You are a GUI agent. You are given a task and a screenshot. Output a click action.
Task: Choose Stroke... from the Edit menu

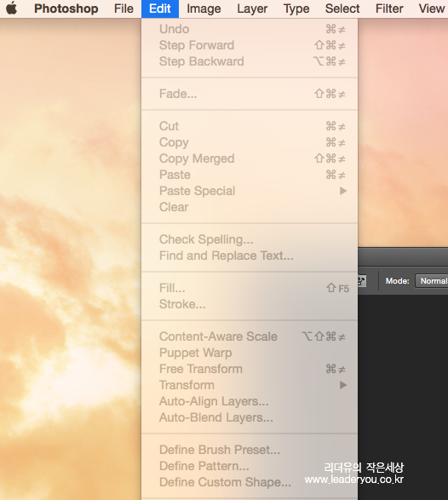[x=250, y=304]
